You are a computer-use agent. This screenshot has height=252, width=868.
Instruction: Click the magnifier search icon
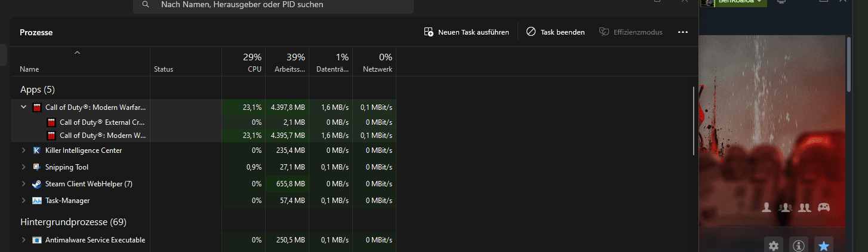(x=146, y=4)
